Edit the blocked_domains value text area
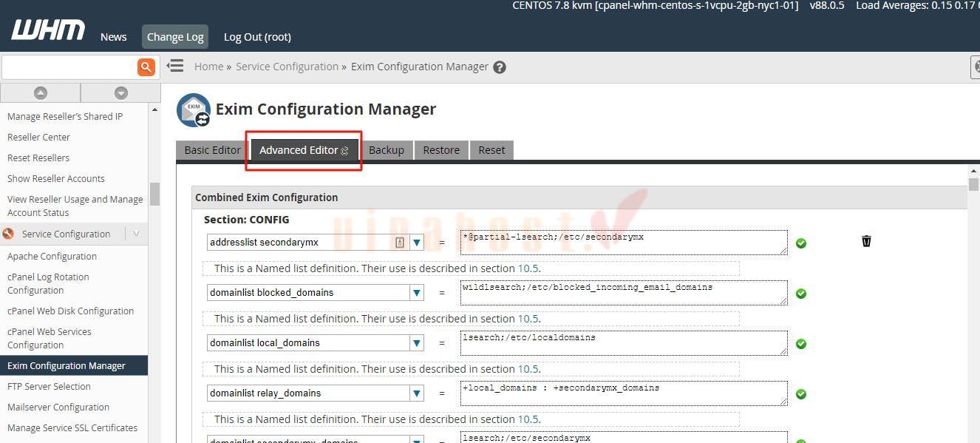Image resolution: width=980 pixels, height=443 pixels. [x=624, y=292]
